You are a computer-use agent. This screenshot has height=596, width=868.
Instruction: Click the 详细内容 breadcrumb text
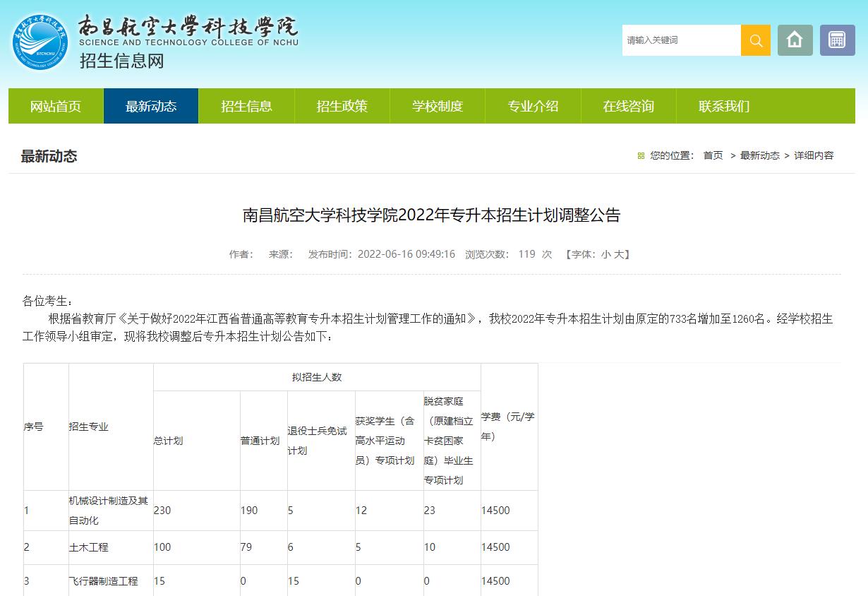point(814,155)
